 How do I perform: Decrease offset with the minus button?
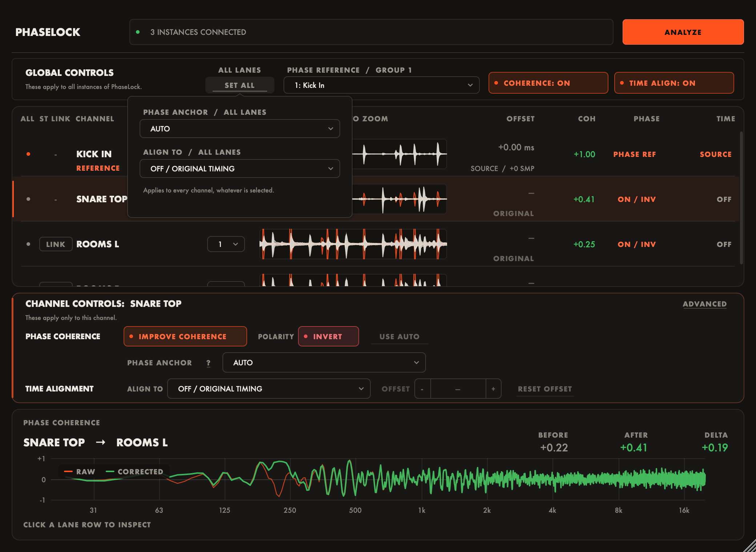tap(422, 389)
